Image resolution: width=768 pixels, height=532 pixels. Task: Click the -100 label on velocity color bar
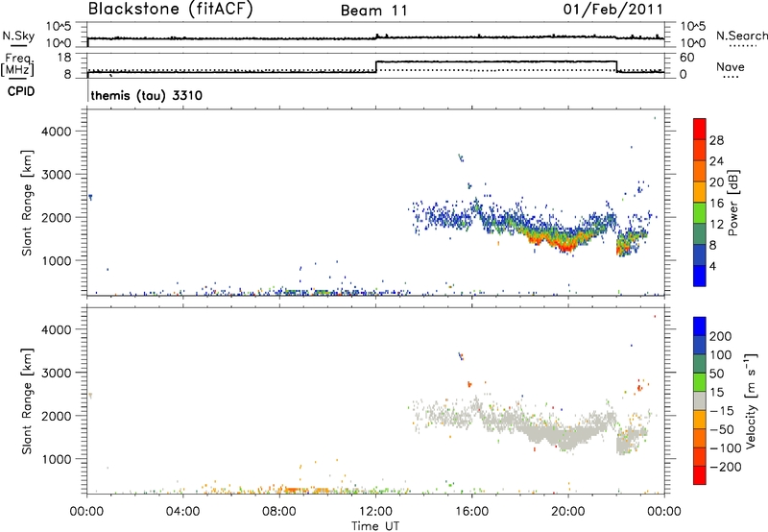tap(726, 448)
